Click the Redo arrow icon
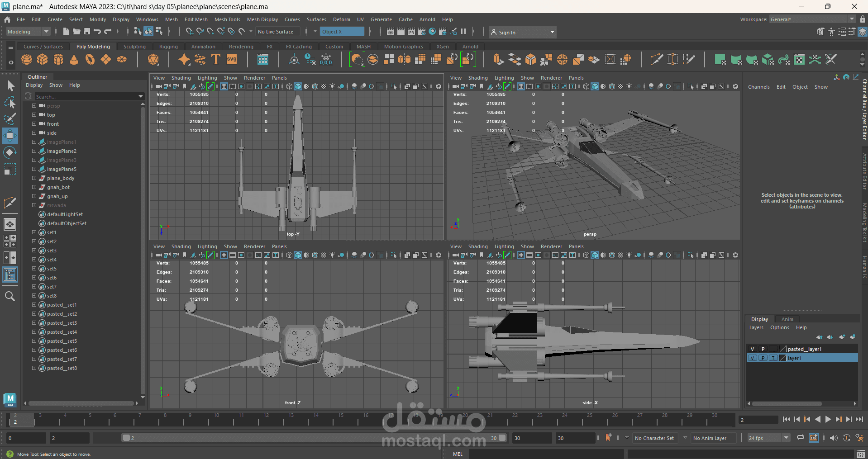This screenshot has height=459, width=868. pos(108,31)
